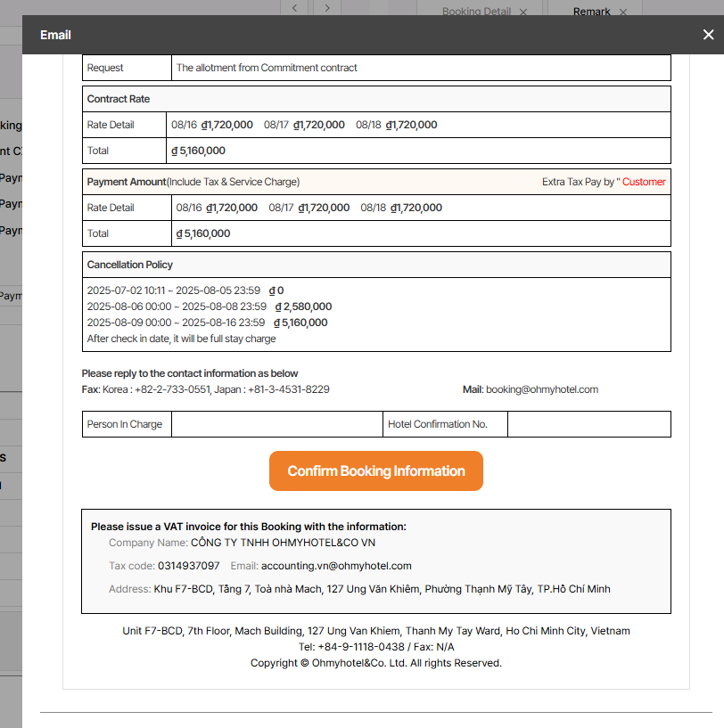Click the Confirm Booking Information button
This screenshot has width=724, height=728.
[x=375, y=470]
